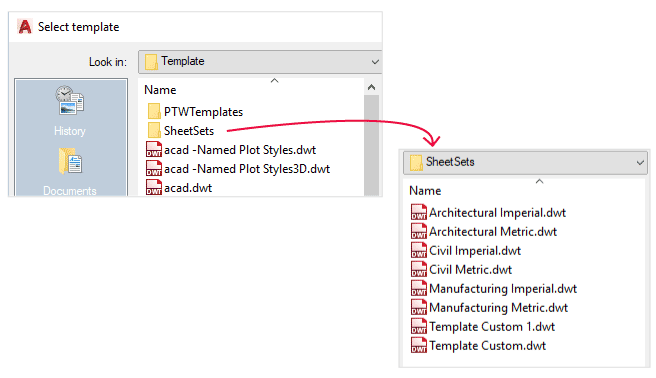
Task: Click the Template dropdown chevron arrow
Action: coord(375,62)
